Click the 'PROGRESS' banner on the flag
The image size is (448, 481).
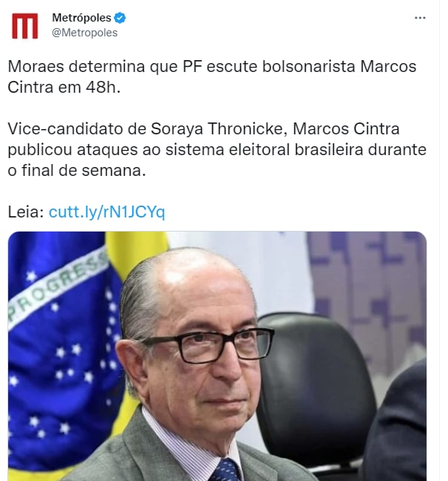[57, 288]
